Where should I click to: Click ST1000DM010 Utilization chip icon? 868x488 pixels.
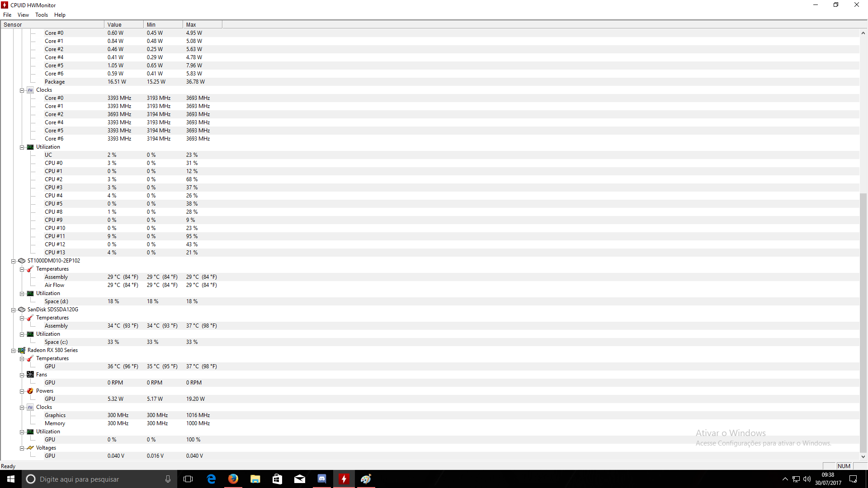point(30,293)
